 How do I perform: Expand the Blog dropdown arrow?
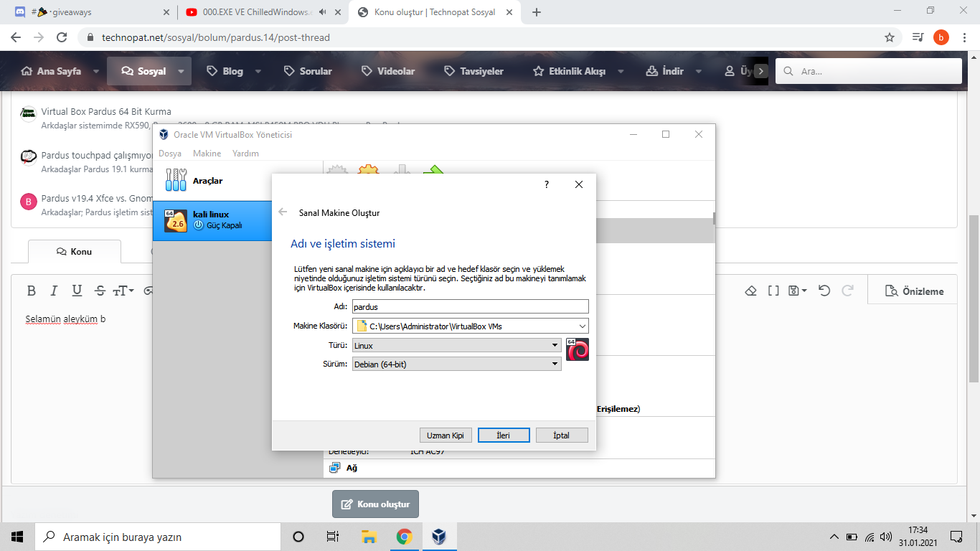(258, 71)
